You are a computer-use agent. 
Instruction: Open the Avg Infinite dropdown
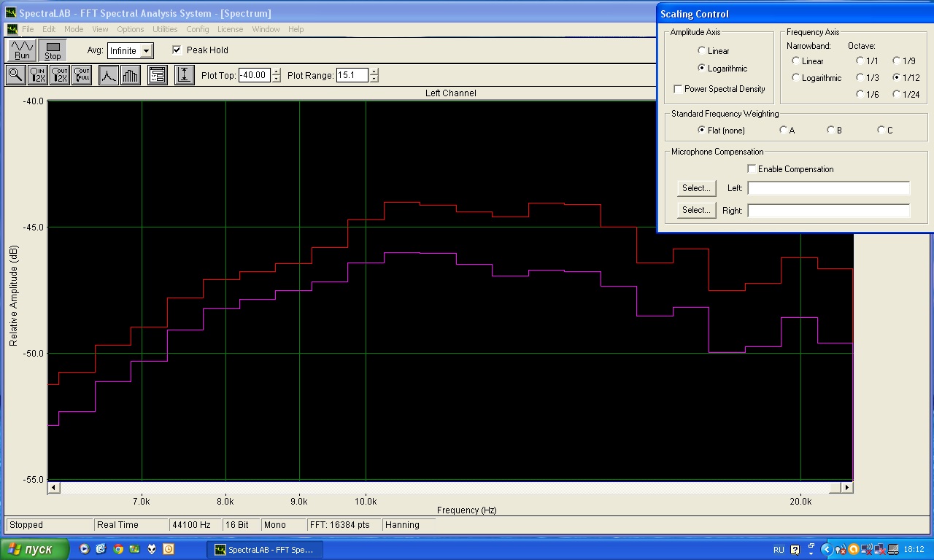click(x=147, y=51)
